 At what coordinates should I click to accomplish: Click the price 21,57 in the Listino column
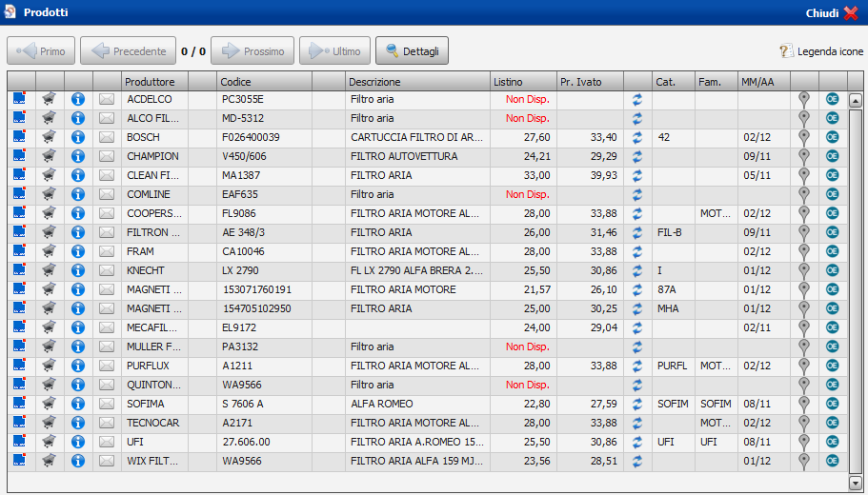point(523,289)
